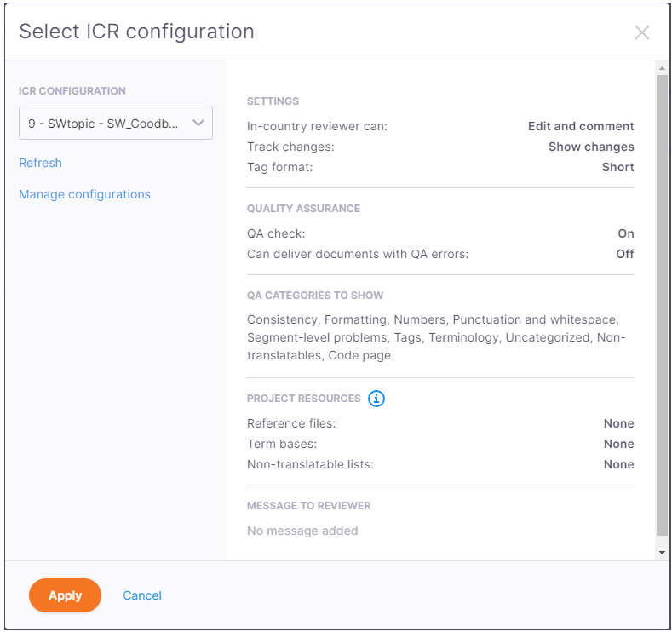Click the scrollbar down arrow
Viewport: 672px width, 632px height.
(662, 553)
